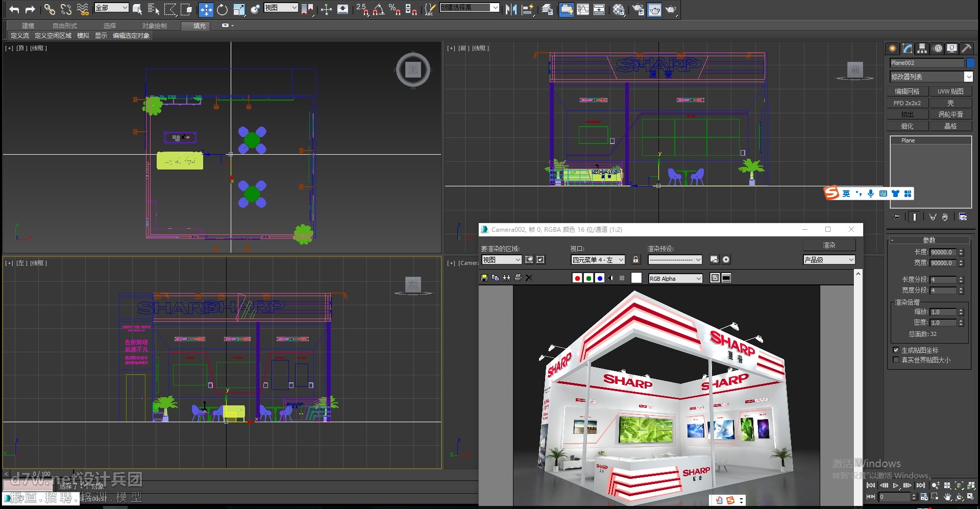
Task: Toggle the blue channel button
Action: click(600, 278)
